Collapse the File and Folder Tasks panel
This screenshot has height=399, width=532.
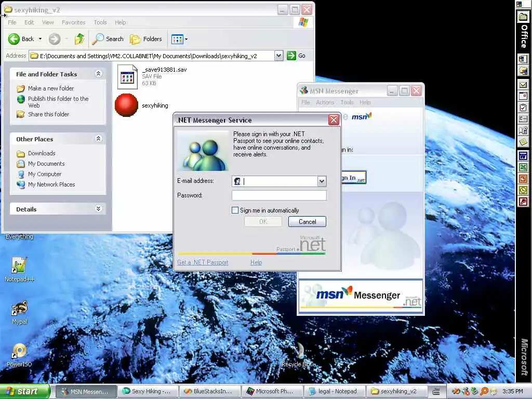tap(98, 74)
